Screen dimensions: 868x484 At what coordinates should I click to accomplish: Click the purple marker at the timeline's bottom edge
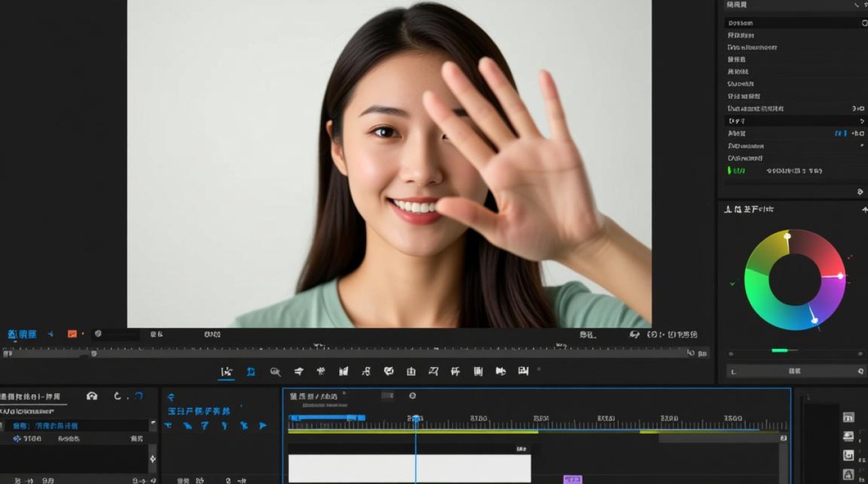(x=572, y=479)
